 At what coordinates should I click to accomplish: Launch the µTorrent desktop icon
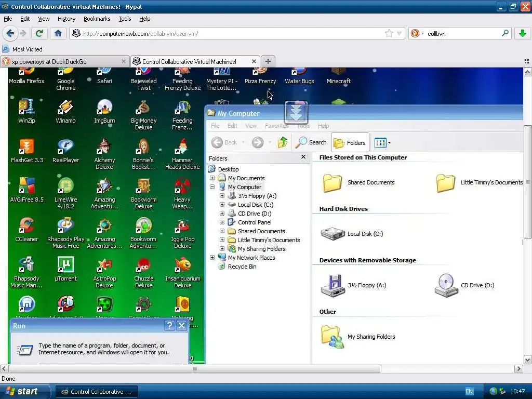(65, 270)
